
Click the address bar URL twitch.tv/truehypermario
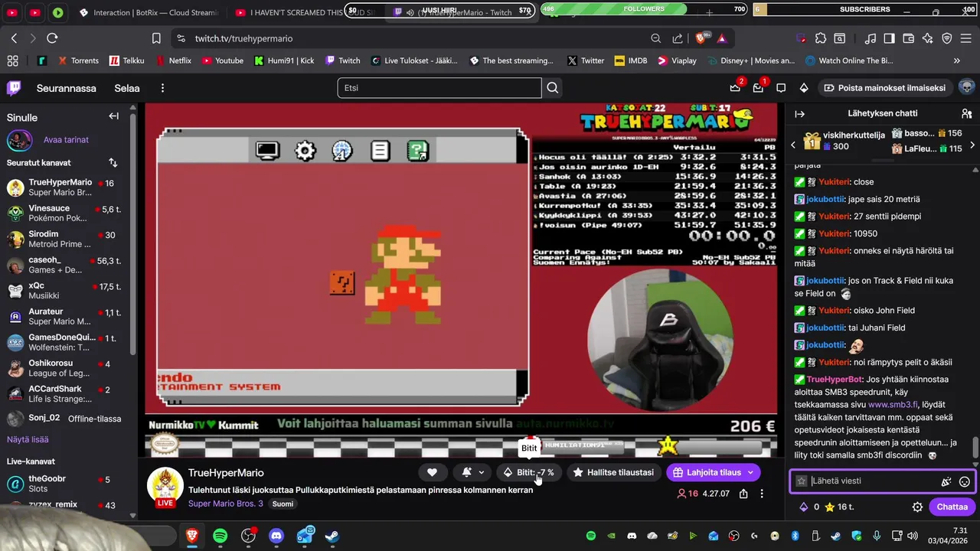[243, 38]
